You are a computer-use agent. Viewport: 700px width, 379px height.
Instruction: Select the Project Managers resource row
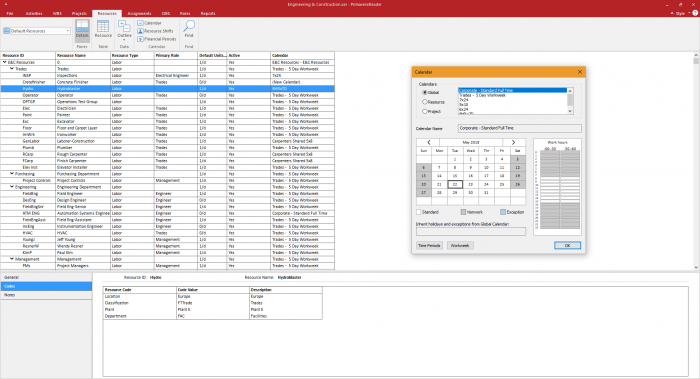[167, 266]
